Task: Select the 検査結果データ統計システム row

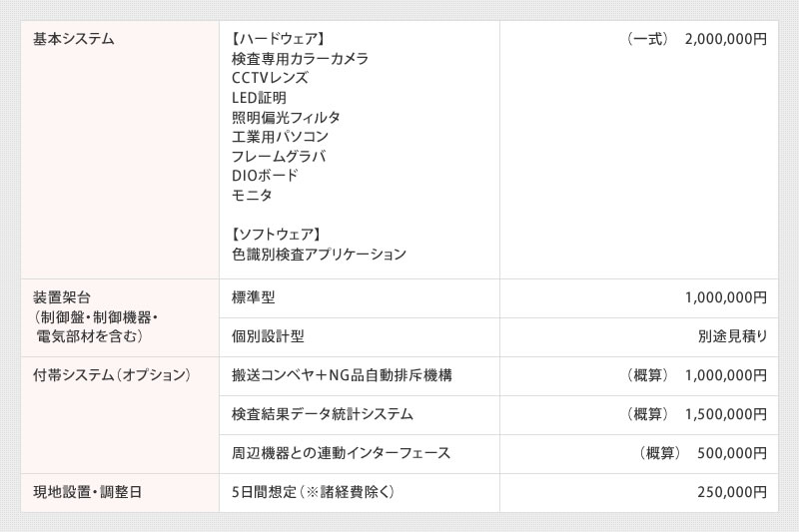Action: click(x=498, y=415)
